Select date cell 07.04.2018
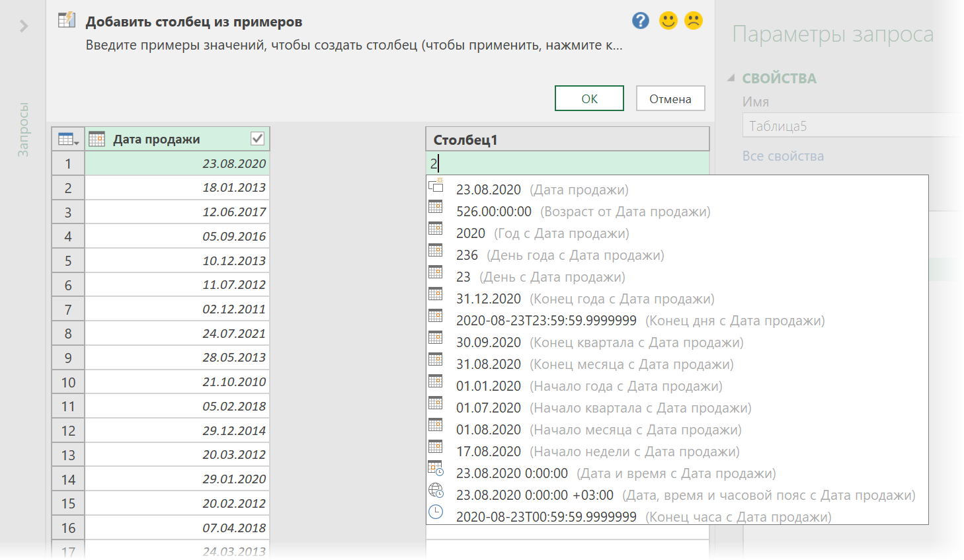This screenshot has width=964, height=560. coord(177,528)
